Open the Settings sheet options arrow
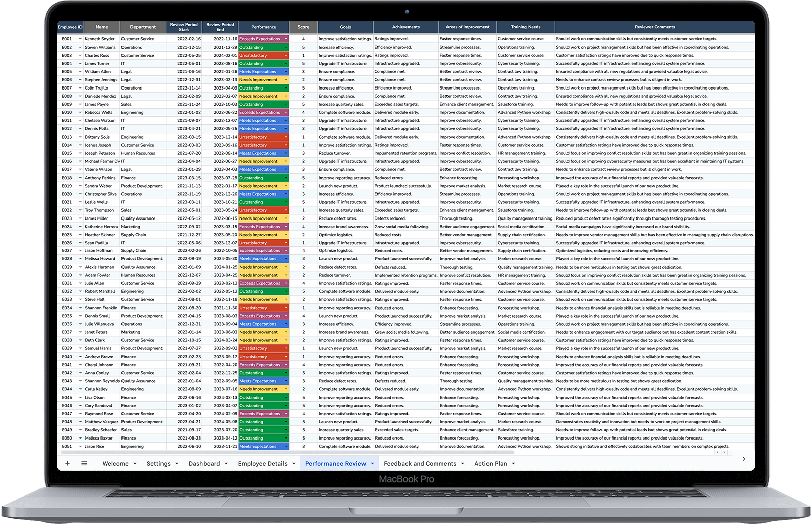The image size is (812, 525). (x=176, y=463)
